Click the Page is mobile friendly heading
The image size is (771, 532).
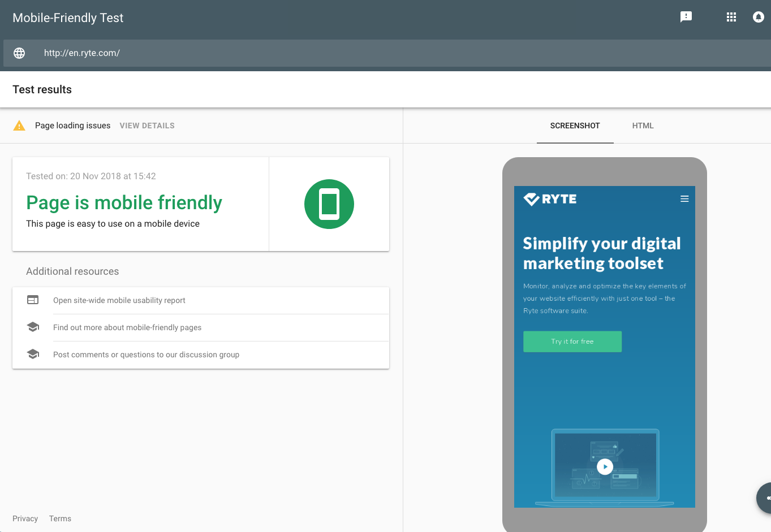pos(124,202)
